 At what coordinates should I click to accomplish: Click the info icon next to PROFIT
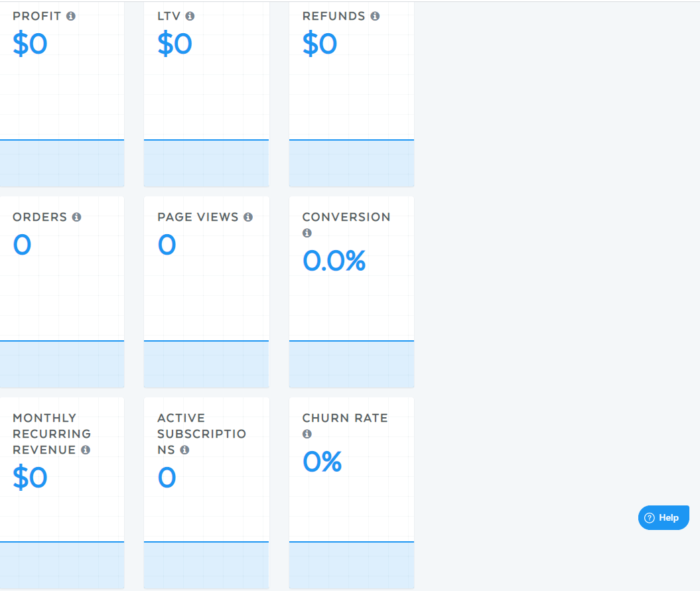[x=71, y=16]
